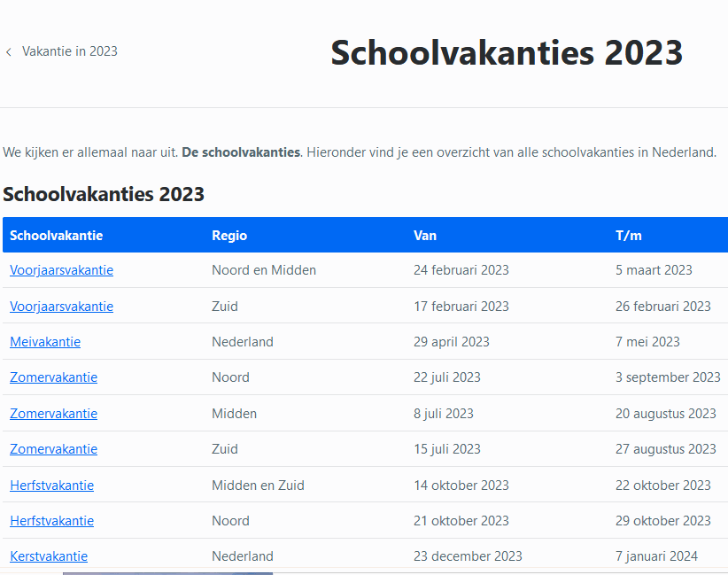Open Herfstvakantie link for region Noord

pos(51,521)
